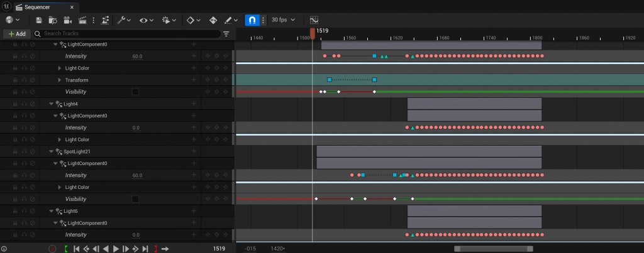The height and width of the screenshot is (253, 644).
Task: Set playback end with red bracket
Action: click(155, 249)
